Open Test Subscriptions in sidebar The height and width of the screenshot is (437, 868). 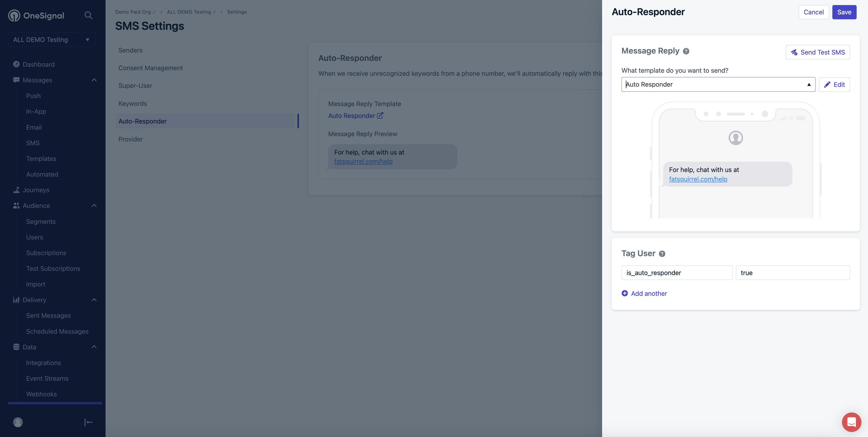pos(53,269)
